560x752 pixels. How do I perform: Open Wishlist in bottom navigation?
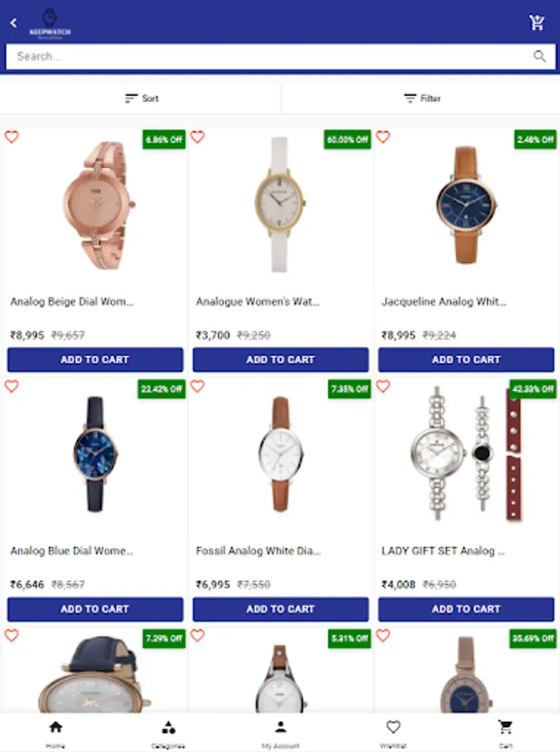393,734
